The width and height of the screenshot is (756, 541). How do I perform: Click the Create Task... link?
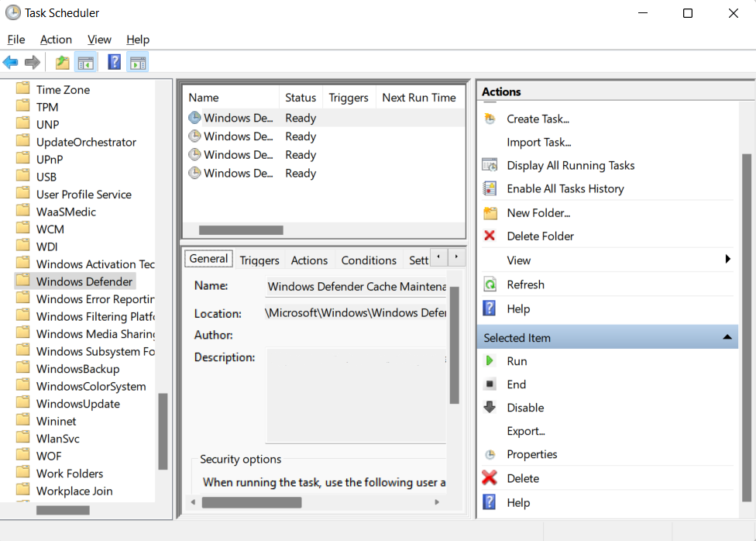click(538, 119)
